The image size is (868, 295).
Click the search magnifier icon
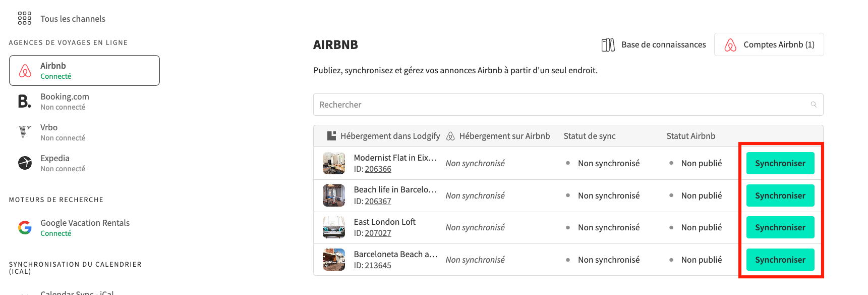(x=813, y=105)
